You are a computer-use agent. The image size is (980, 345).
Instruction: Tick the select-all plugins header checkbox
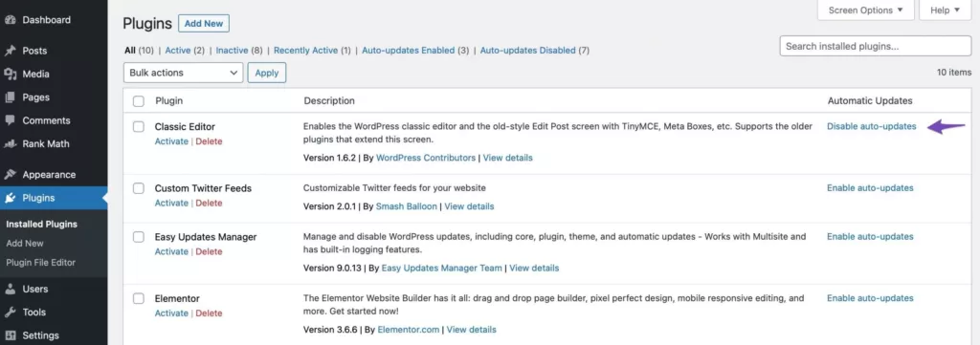(139, 101)
